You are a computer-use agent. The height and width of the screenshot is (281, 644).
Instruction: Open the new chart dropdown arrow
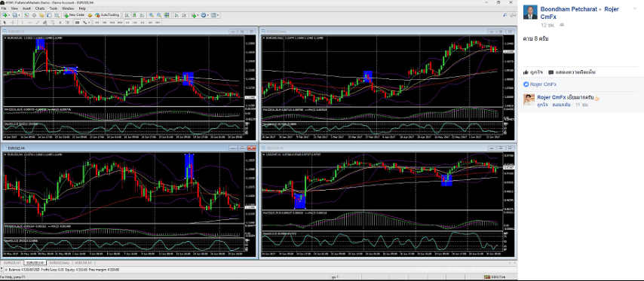9,15
